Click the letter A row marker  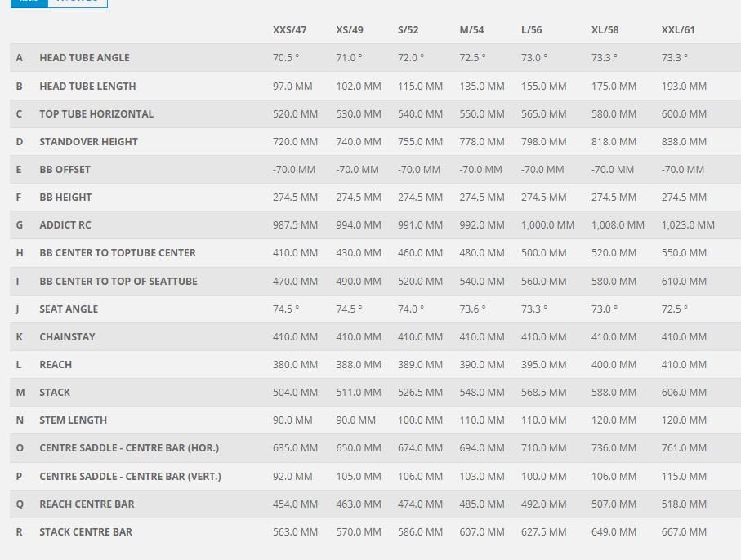20,58
